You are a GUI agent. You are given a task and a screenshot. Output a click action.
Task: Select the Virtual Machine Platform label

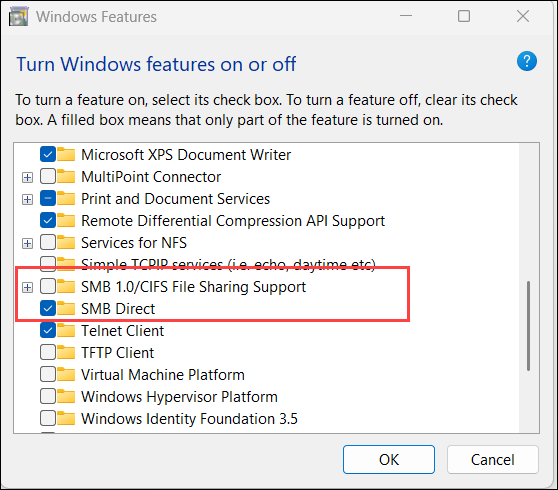[163, 375]
